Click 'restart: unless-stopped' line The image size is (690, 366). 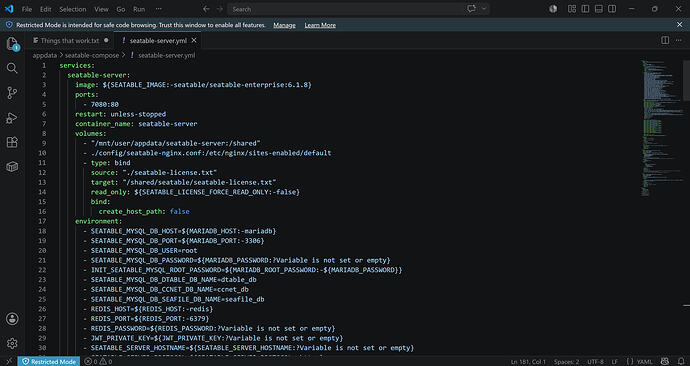[x=121, y=114]
